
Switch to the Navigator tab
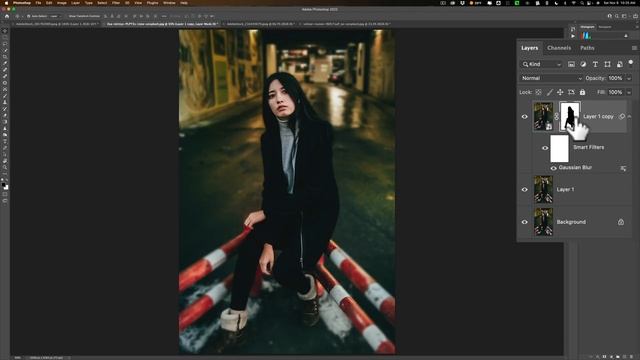point(605,27)
